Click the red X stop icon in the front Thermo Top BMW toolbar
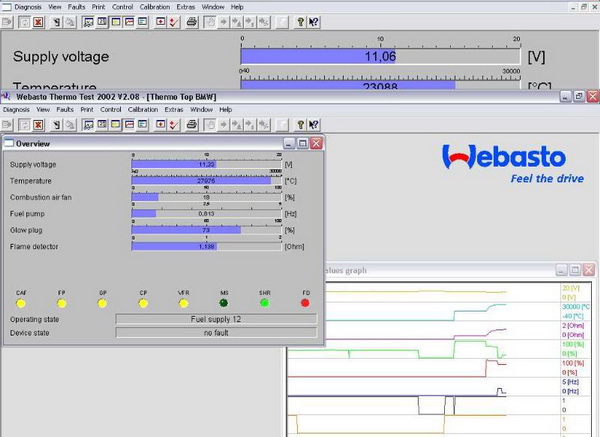600x437 pixels. point(38,125)
